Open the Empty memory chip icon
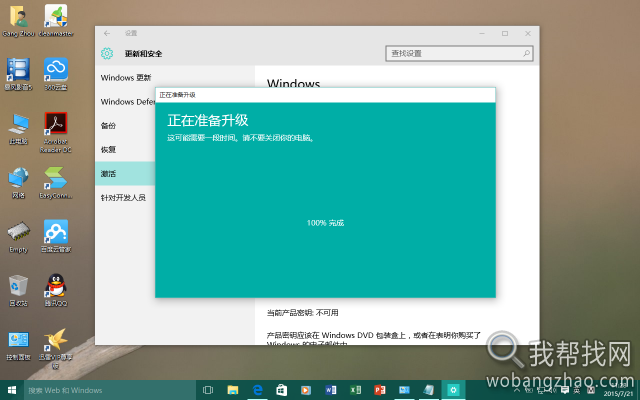Screen dimensions: 640x400 [18, 237]
